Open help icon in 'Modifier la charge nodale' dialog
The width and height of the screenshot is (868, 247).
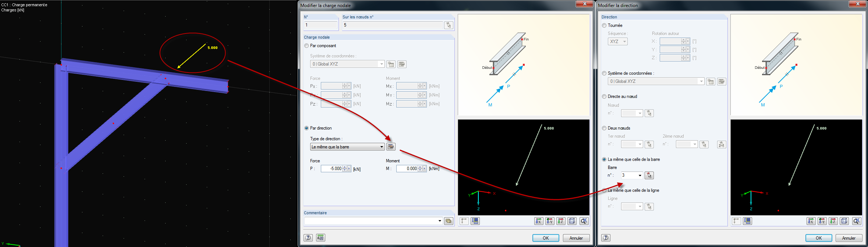click(308, 238)
